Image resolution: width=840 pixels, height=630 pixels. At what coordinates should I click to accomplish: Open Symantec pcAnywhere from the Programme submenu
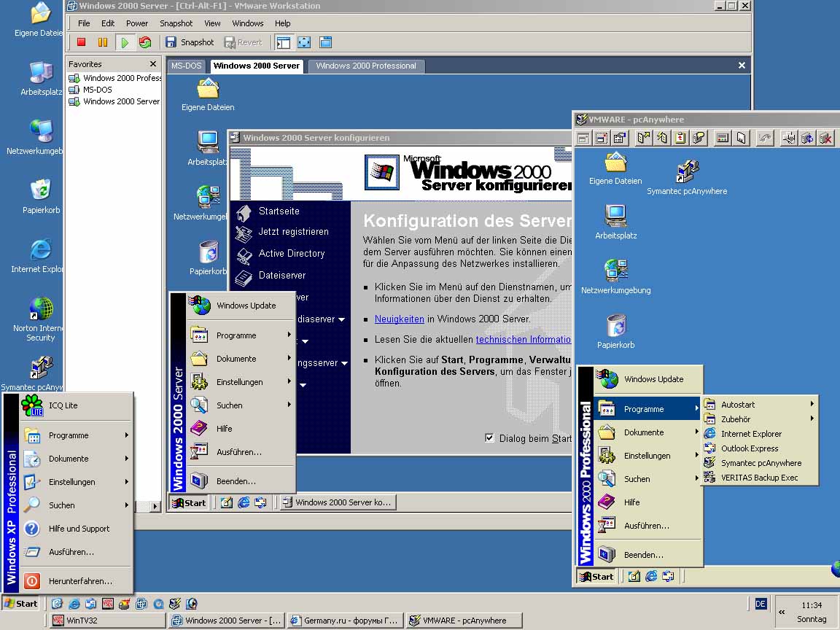(761, 463)
